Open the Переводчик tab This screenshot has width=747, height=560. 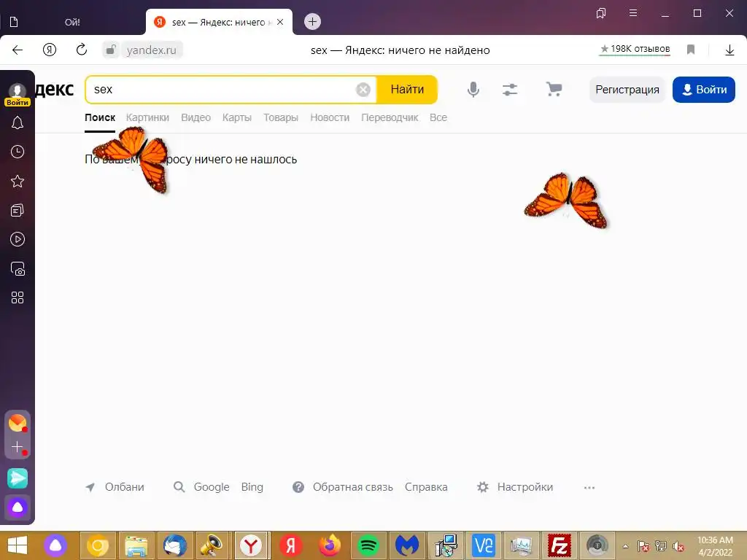390,117
